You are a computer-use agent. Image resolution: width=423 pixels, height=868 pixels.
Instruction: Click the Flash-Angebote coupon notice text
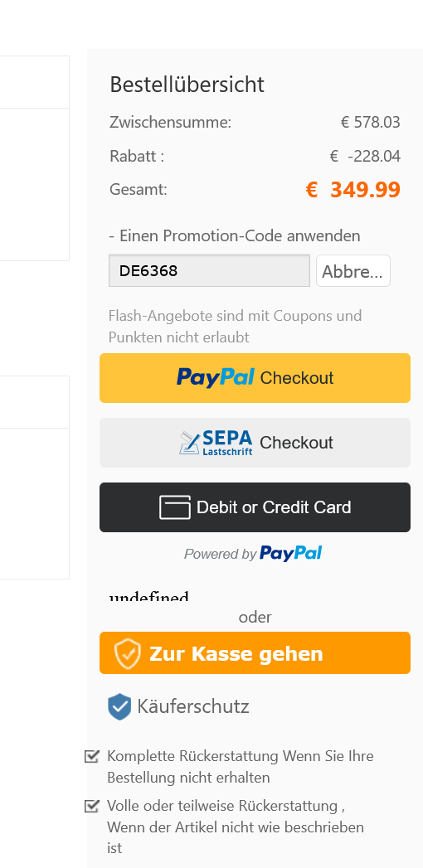236,326
